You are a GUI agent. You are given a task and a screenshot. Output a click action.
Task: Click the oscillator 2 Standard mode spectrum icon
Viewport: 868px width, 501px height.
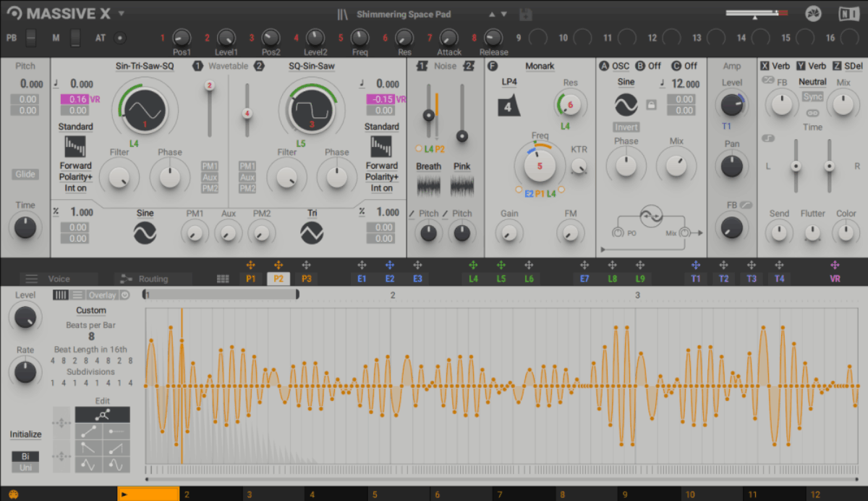tap(381, 146)
